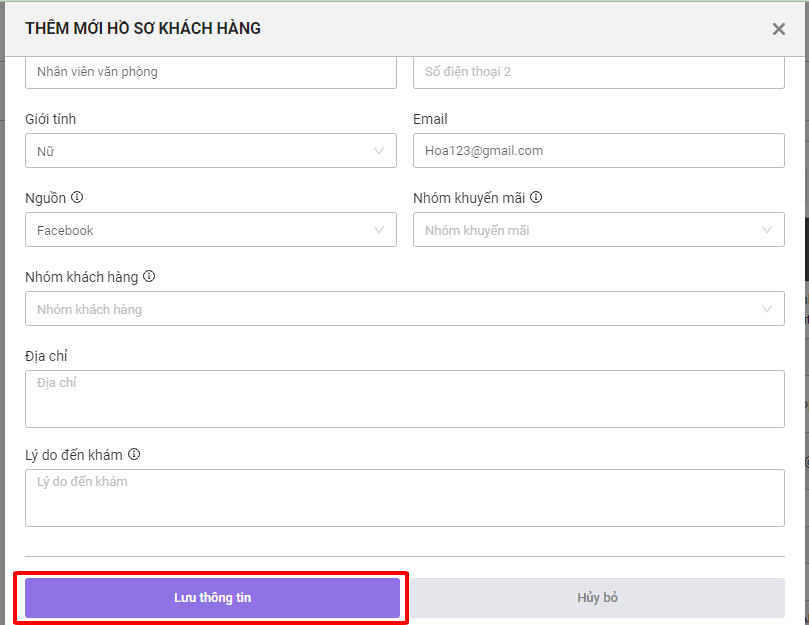Viewport: 809px width, 625px height.
Task: Open the Nhóm khách hàng dropdown
Action: tap(405, 309)
